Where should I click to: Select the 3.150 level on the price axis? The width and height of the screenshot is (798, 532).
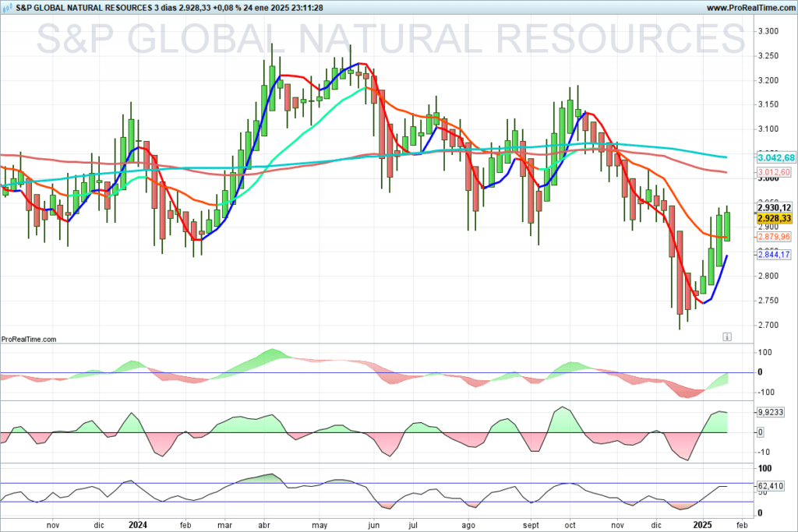point(768,105)
